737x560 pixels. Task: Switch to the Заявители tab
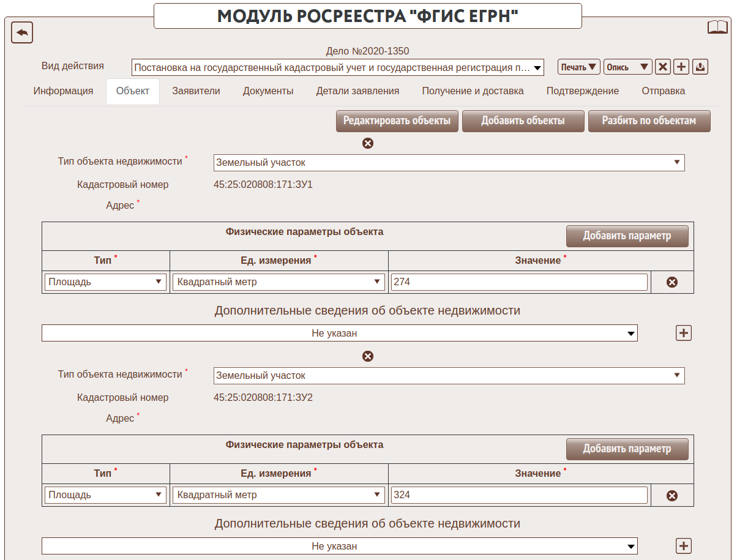[x=196, y=91]
